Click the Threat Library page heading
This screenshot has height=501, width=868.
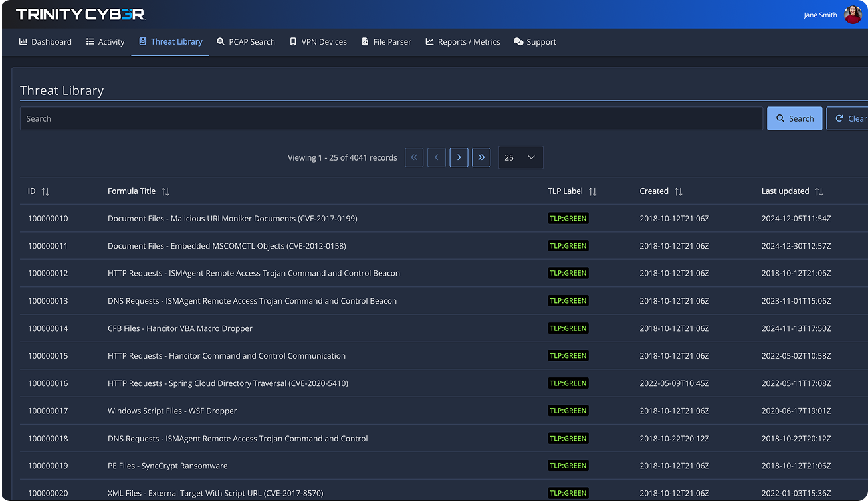point(62,90)
